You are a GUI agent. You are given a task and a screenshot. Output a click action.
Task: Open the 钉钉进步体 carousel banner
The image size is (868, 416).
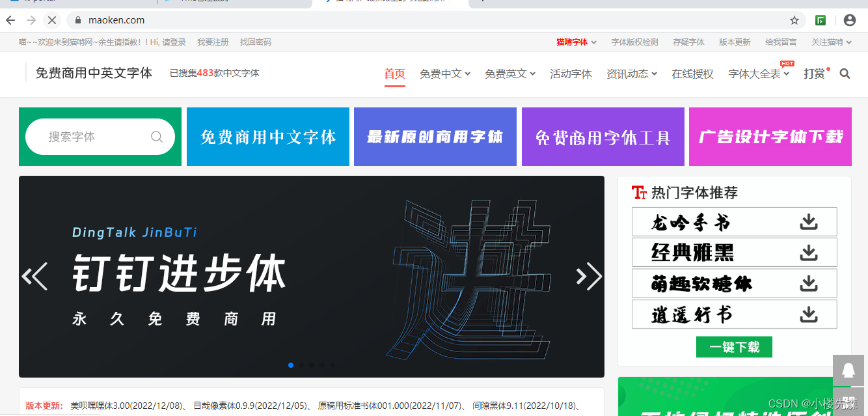312,277
